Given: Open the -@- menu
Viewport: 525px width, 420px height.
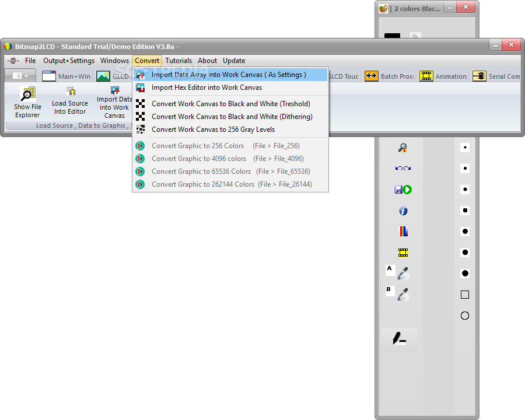Looking at the screenshot, I should point(13,61).
